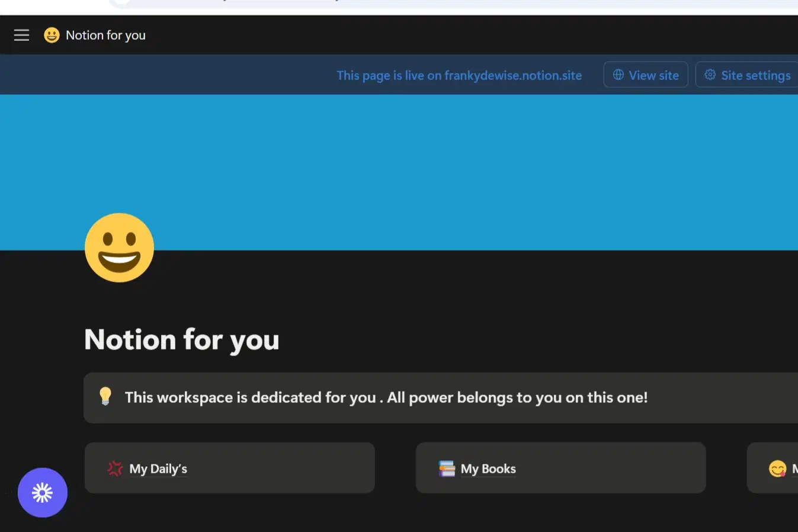The height and width of the screenshot is (532, 798).
Task: Click the large smiley emoji page icon
Action: pyautogui.click(x=119, y=248)
